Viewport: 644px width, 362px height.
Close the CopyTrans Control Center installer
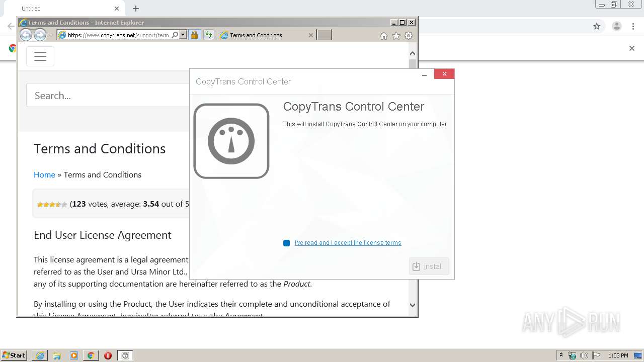coord(444,74)
